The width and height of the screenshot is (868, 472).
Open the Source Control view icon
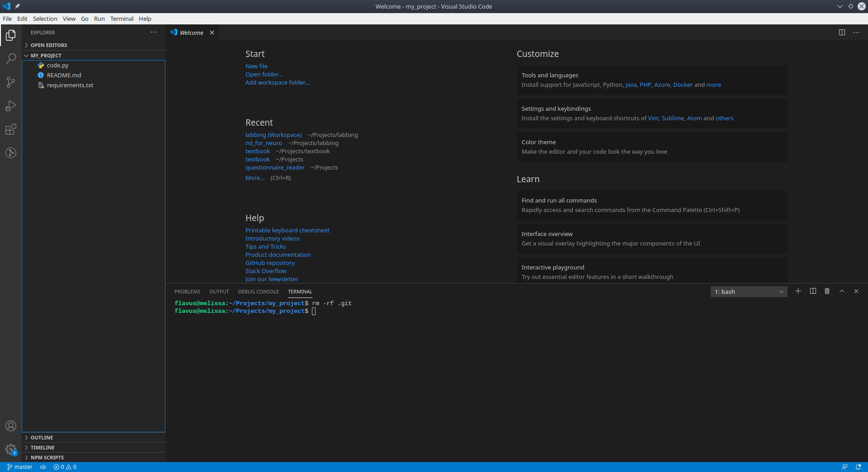11,82
